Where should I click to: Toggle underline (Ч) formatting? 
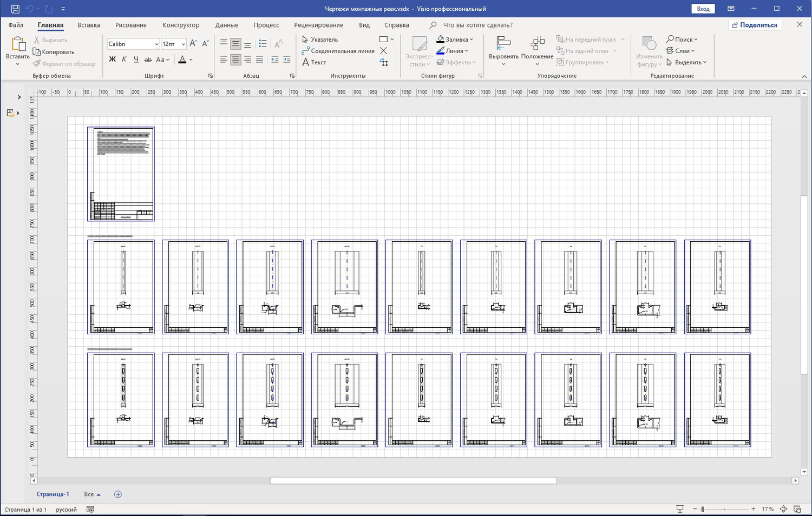(x=136, y=59)
